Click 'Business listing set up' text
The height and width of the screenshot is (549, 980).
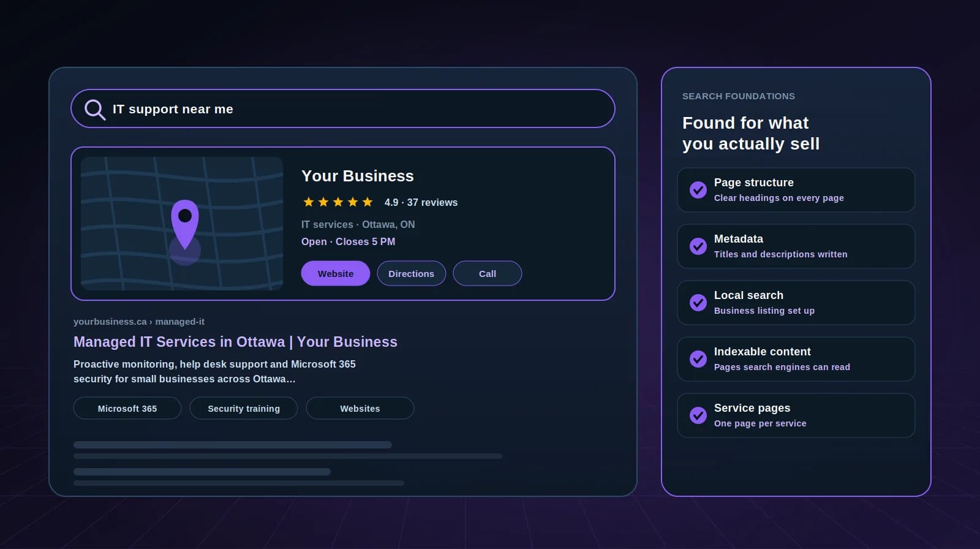pos(764,311)
